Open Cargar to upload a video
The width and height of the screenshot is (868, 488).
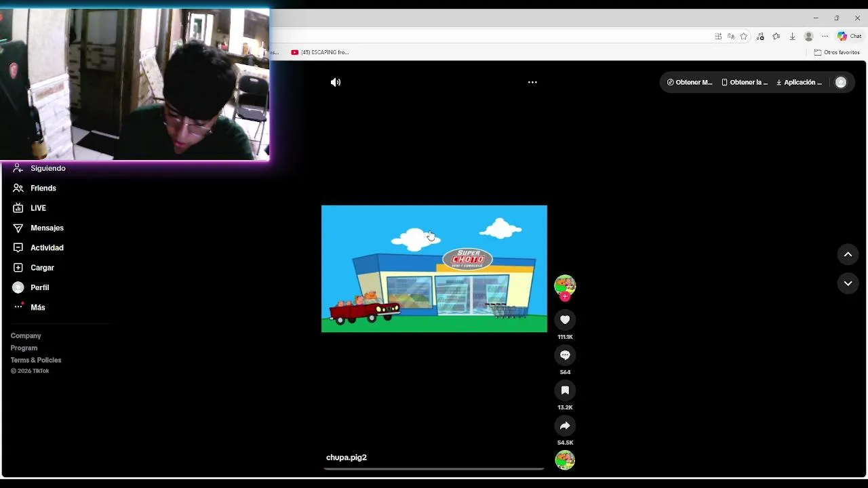[34, 268]
